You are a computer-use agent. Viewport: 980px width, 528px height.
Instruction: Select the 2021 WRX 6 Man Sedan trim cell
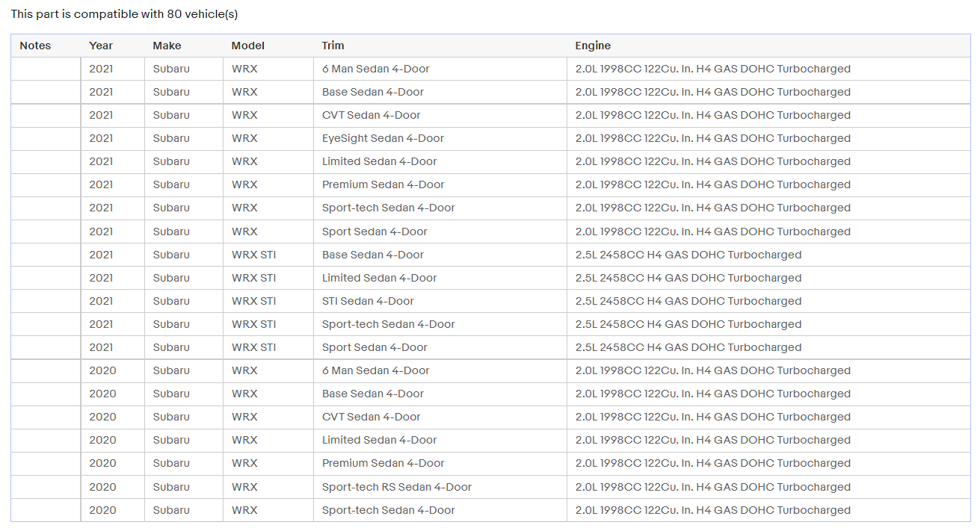pyautogui.click(x=440, y=69)
